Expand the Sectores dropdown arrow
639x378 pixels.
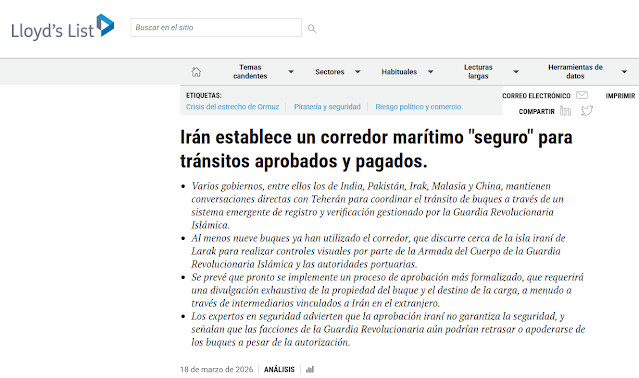pos(358,72)
